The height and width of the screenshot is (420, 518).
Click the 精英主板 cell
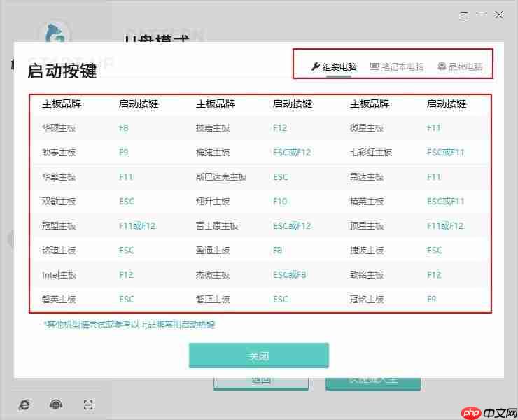click(x=367, y=201)
